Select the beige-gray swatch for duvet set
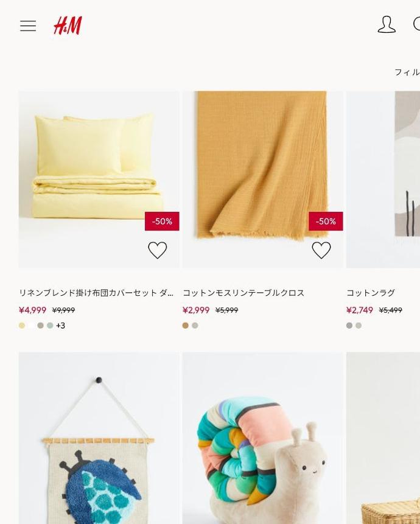Viewport: 420px width, 524px height. click(40, 326)
